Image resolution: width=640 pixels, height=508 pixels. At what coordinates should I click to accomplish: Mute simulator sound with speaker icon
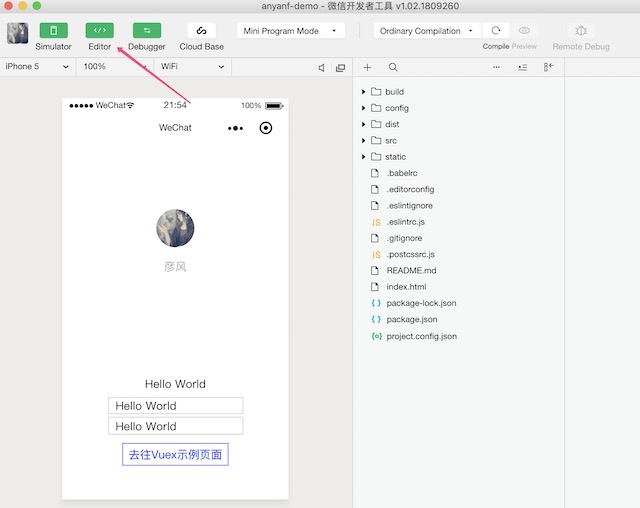tap(322, 67)
